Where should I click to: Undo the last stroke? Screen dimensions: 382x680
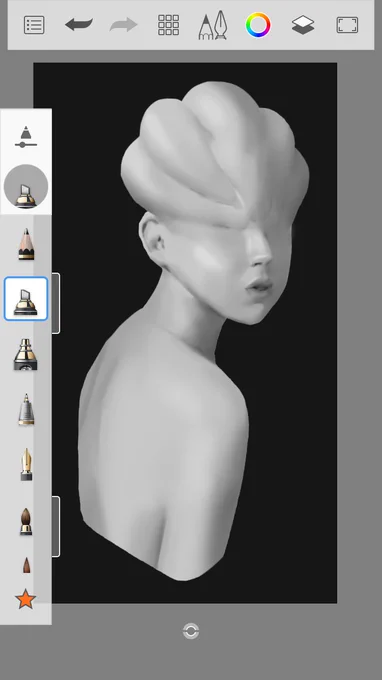pos(79,25)
